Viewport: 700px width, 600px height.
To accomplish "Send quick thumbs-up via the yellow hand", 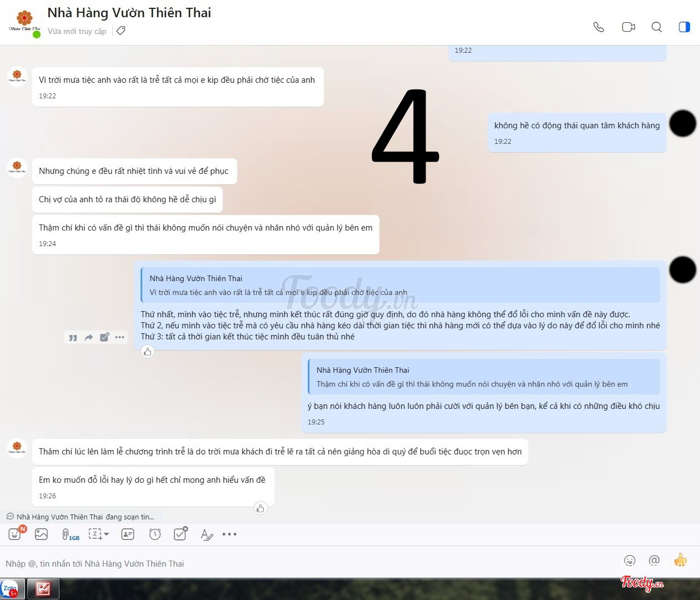I will [x=680, y=559].
